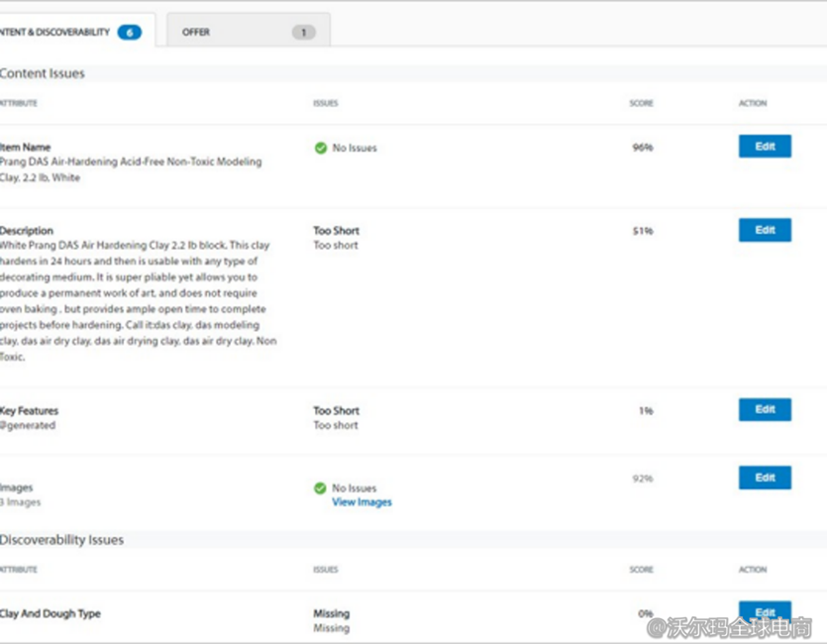The image size is (827, 644).
Task: Click the green checkmark in the Images row
Action: (320, 488)
